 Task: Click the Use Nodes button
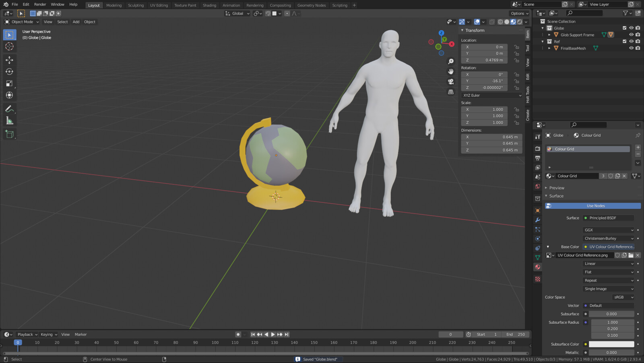click(x=593, y=206)
